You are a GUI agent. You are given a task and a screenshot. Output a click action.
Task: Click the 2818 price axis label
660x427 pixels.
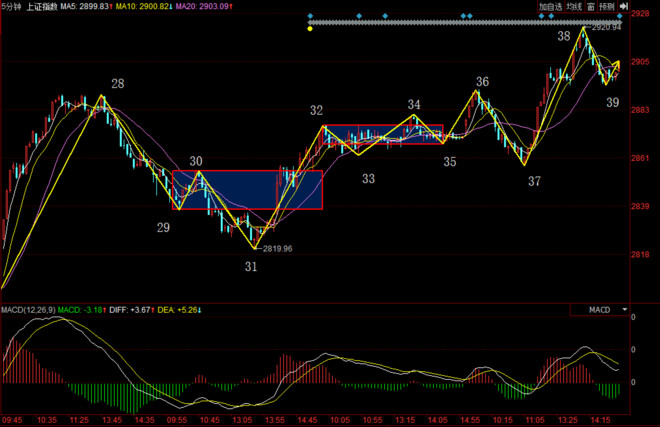(640, 254)
